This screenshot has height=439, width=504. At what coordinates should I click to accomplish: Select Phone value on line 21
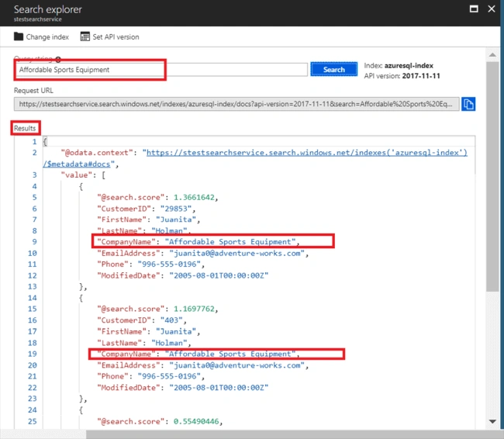click(169, 376)
